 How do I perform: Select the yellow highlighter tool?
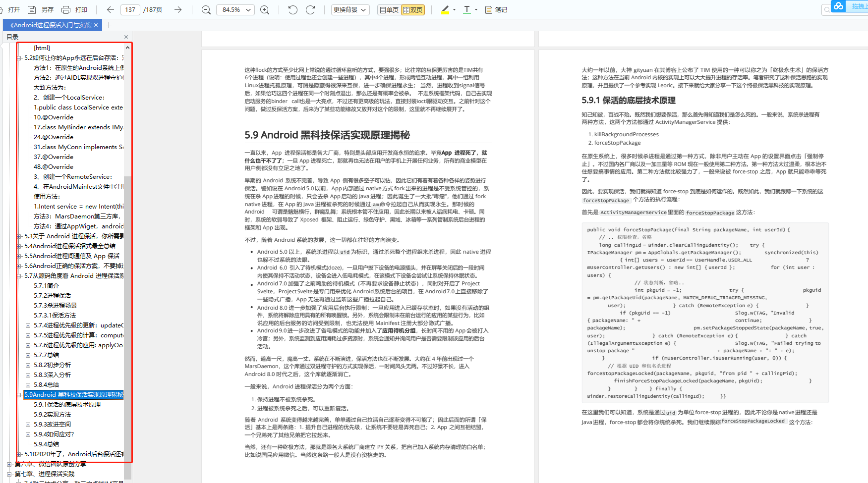[x=445, y=9]
